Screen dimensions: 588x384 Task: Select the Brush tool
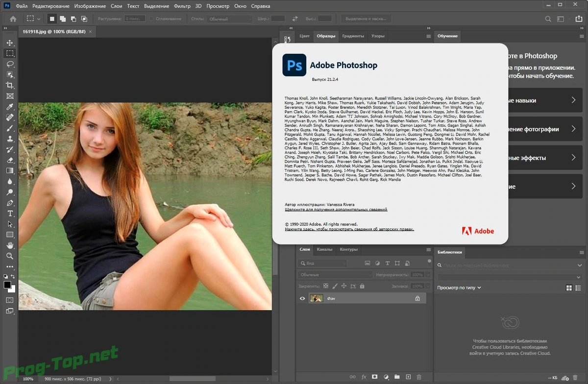pyautogui.click(x=10, y=128)
